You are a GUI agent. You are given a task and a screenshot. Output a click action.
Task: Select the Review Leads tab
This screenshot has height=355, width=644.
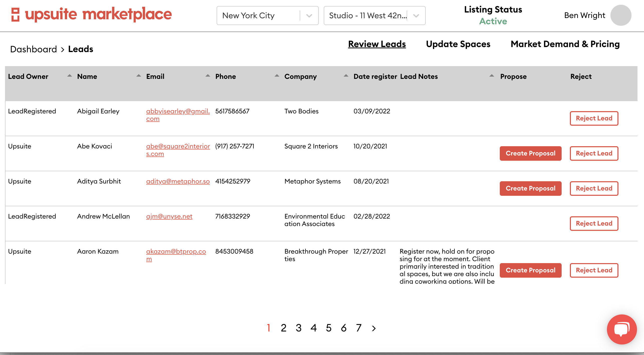tap(377, 44)
